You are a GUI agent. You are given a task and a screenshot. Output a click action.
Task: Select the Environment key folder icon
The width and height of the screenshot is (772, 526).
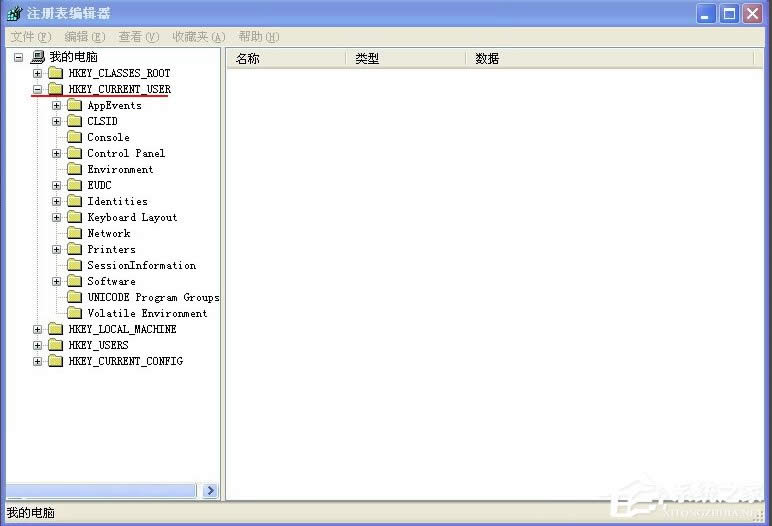click(74, 169)
